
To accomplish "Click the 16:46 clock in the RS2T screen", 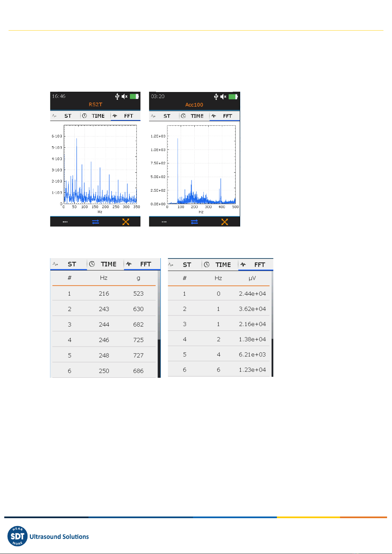I will point(59,96).
